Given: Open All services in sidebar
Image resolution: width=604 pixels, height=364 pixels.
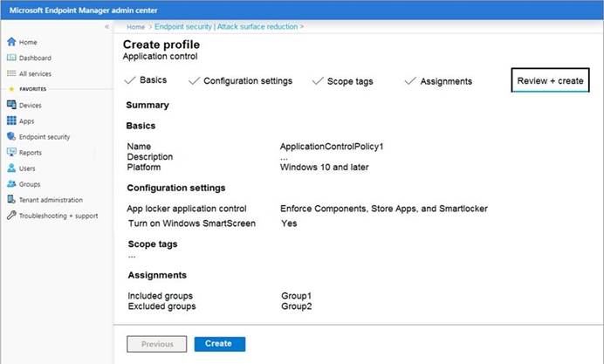Looking at the screenshot, I should pyautogui.click(x=35, y=74).
